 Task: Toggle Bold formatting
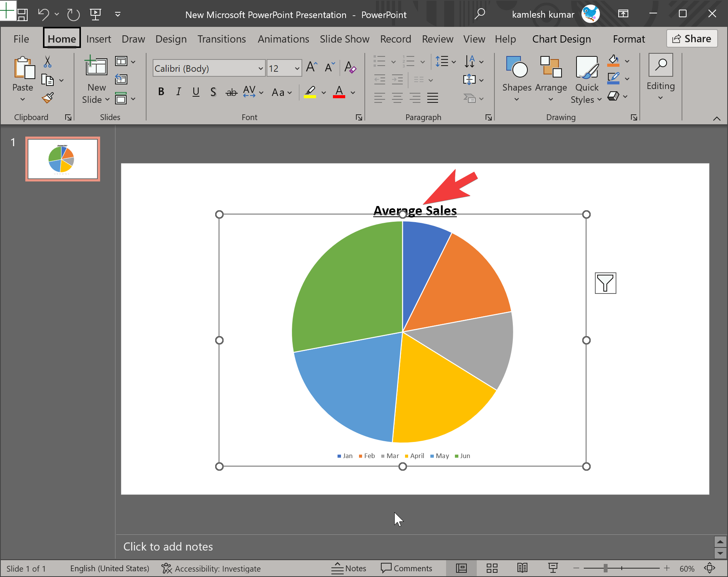161,92
